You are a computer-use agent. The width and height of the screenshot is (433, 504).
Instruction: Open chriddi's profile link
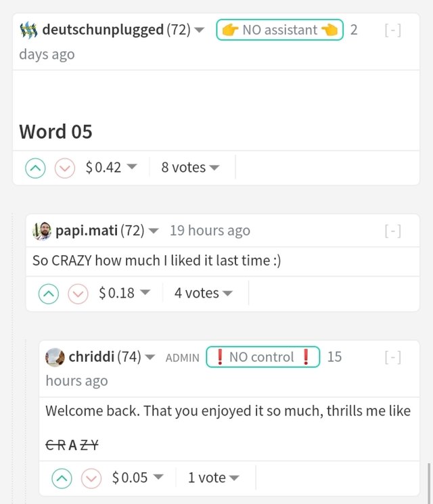(92, 357)
